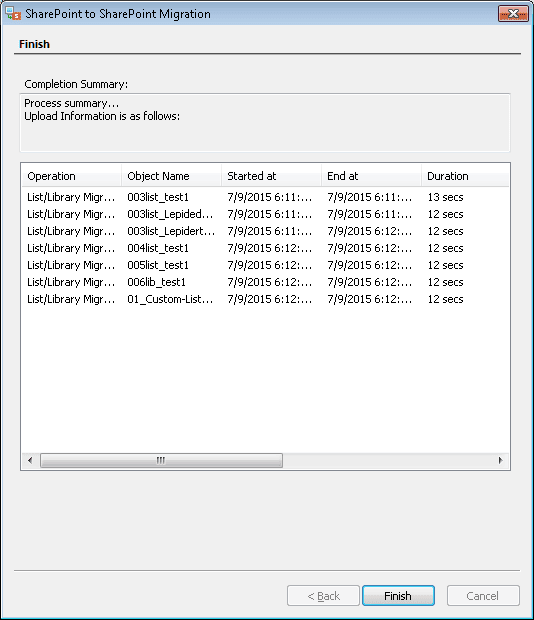This screenshot has width=534, height=620.
Task: Close the SharePoint to SharePoint Migration dialog
Action: pyautogui.click(x=513, y=14)
